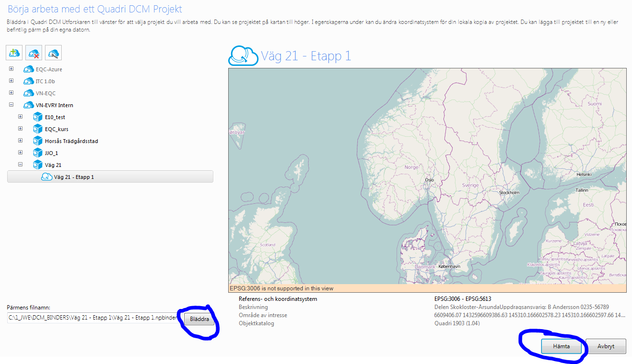The height and width of the screenshot is (364, 632).
Task: Select the VN-EQC label in tree
Action: (x=45, y=93)
